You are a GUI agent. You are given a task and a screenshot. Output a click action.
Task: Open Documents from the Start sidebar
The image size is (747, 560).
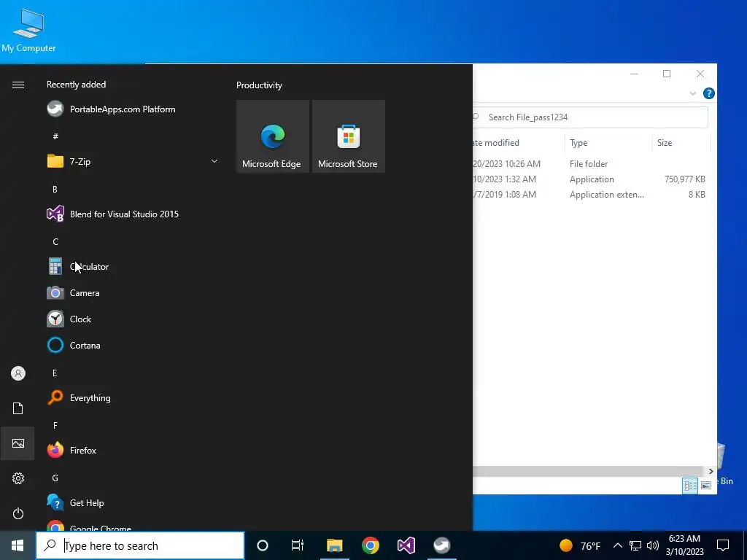point(18,408)
